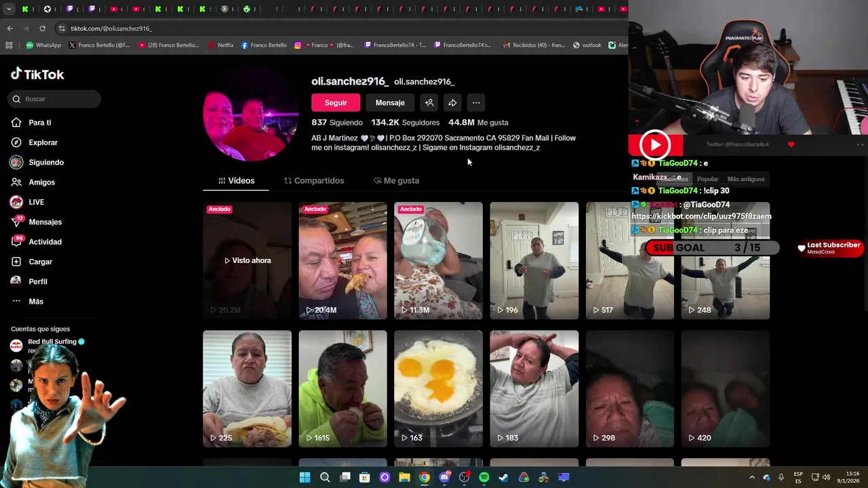The height and width of the screenshot is (488, 868).
Task: Open the outlook bookmark
Action: point(587,45)
